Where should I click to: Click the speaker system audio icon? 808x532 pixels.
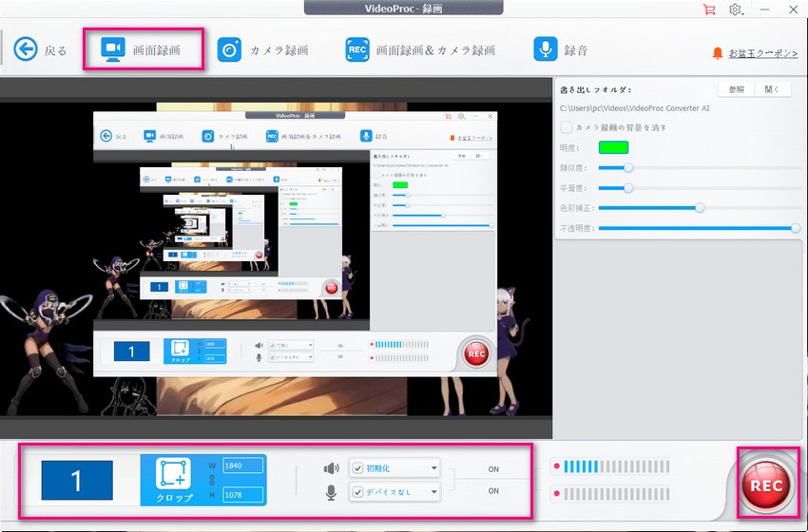coord(331,468)
